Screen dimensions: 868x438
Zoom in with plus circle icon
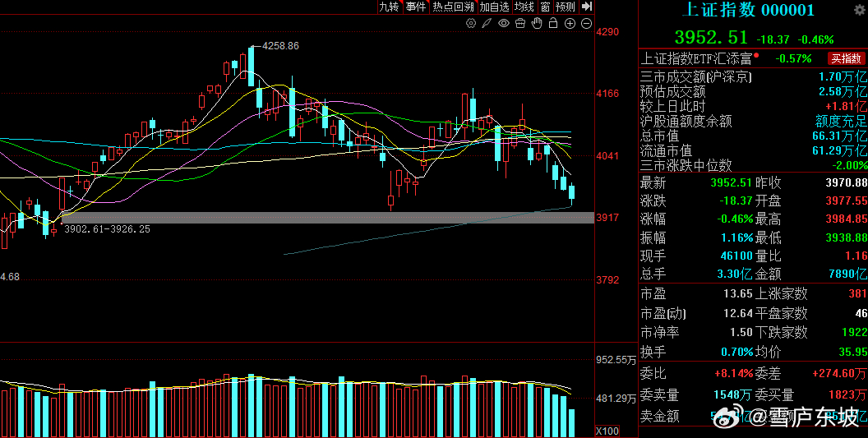click(570, 23)
